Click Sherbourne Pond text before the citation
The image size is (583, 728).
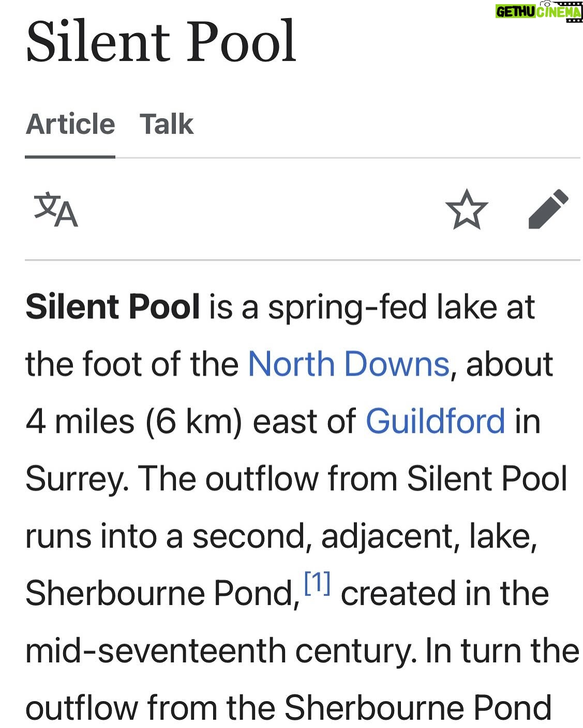(x=162, y=593)
